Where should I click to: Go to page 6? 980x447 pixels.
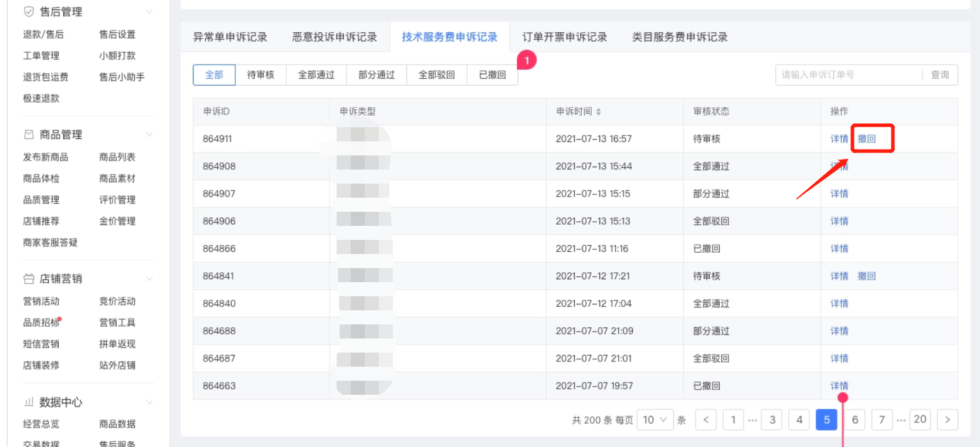tap(855, 420)
